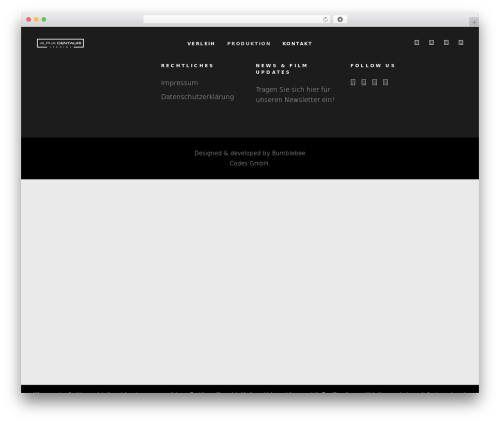Click third icon under Follow Us
500x423 pixels.
(374, 82)
